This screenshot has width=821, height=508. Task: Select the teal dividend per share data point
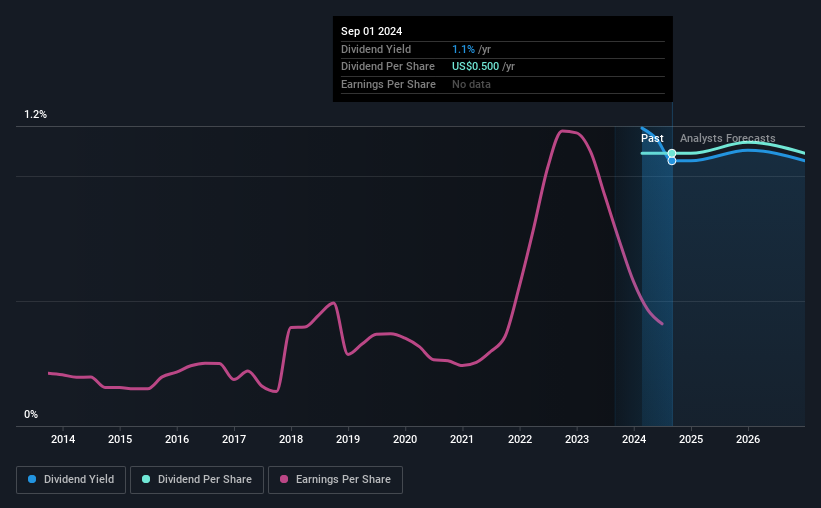672,153
